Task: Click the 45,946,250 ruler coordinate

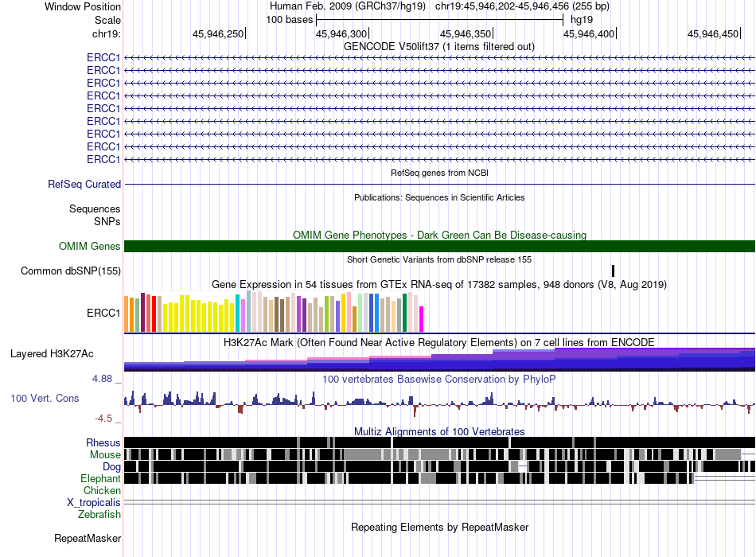Action: pyautogui.click(x=218, y=33)
